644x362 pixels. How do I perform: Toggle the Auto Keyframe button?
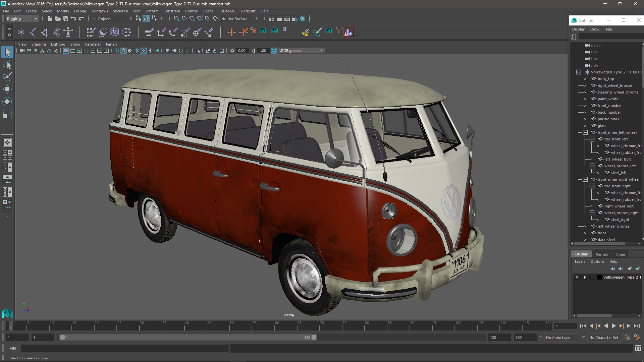[x=627, y=338]
